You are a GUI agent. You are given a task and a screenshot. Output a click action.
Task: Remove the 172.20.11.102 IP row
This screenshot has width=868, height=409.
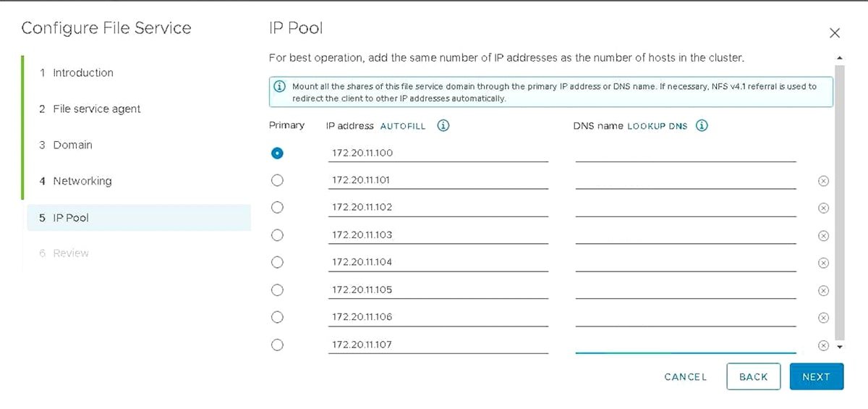[x=822, y=208]
